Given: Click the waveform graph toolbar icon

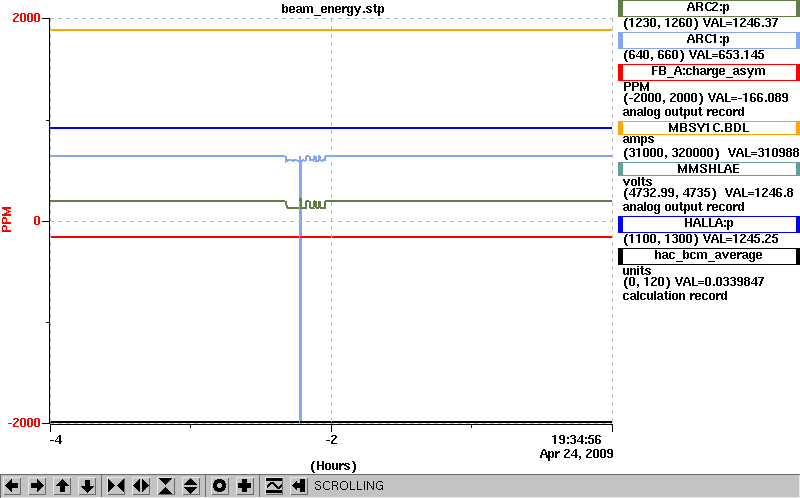Looking at the screenshot, I should click(274, 486).
